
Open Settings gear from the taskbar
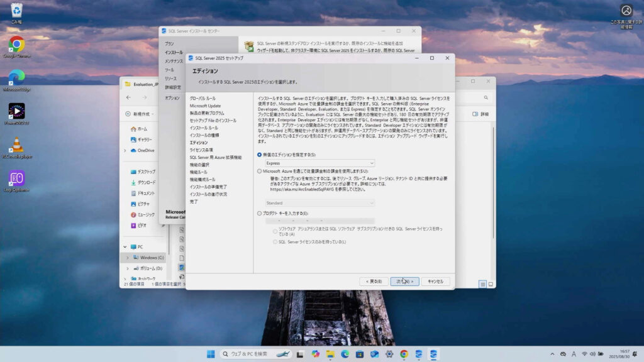[389, 354]
